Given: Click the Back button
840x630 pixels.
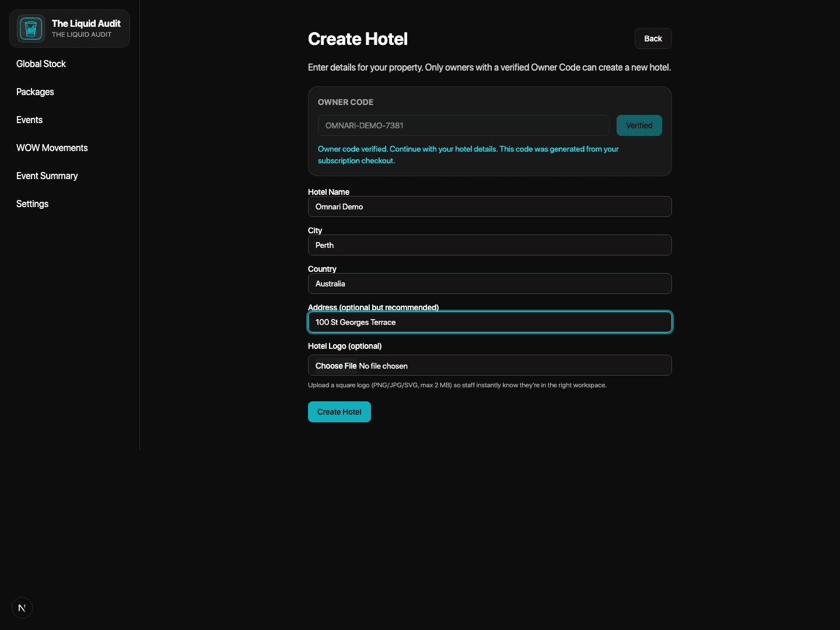Looking at the screenshot, I should [x=653, y=38].
